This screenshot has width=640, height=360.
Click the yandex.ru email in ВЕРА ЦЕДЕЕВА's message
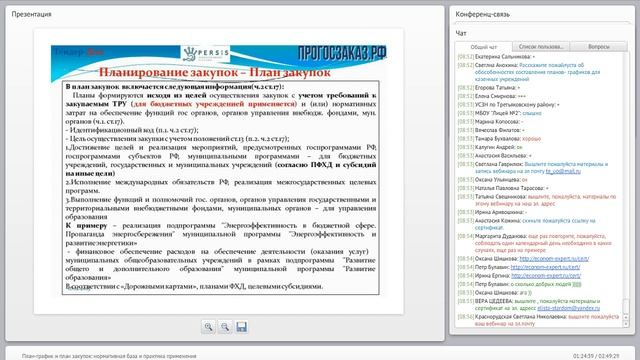click(569, 309)
